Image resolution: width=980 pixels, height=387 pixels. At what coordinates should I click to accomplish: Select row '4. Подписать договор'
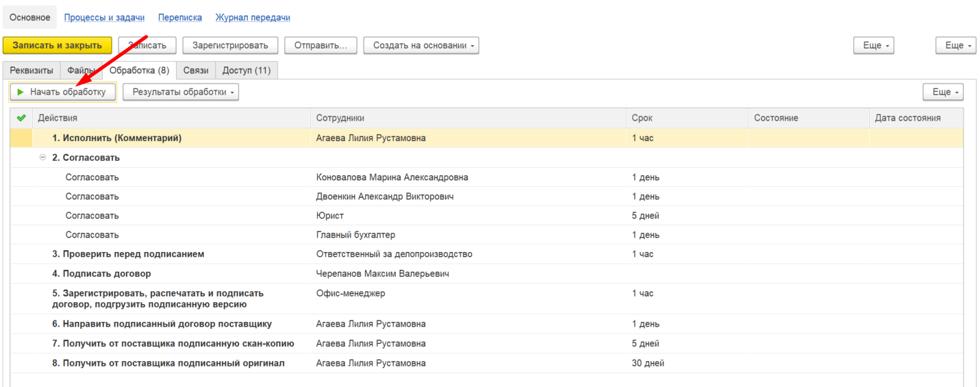(487, 273)
